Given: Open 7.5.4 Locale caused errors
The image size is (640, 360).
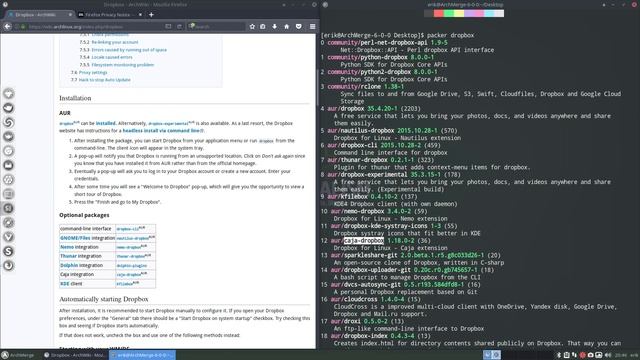Looking at the screenshot, I should click(x=112, y=57).
